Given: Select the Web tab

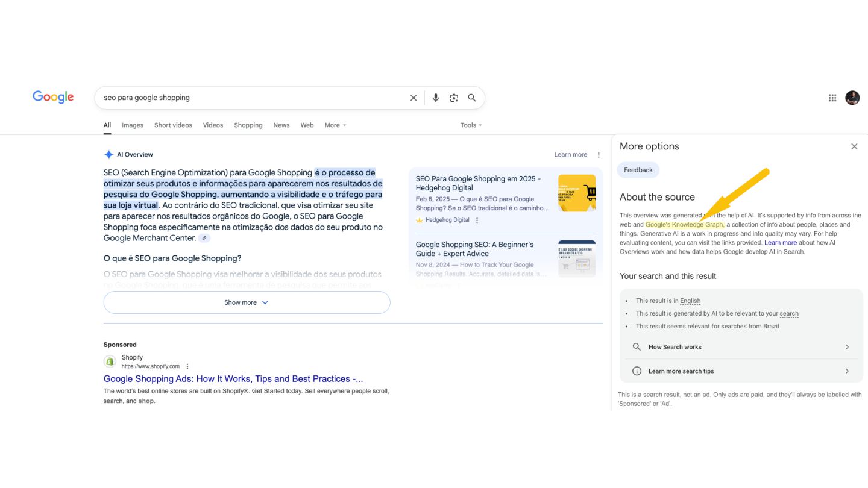Looking at the screenshot, I should [x=307, y=125].
